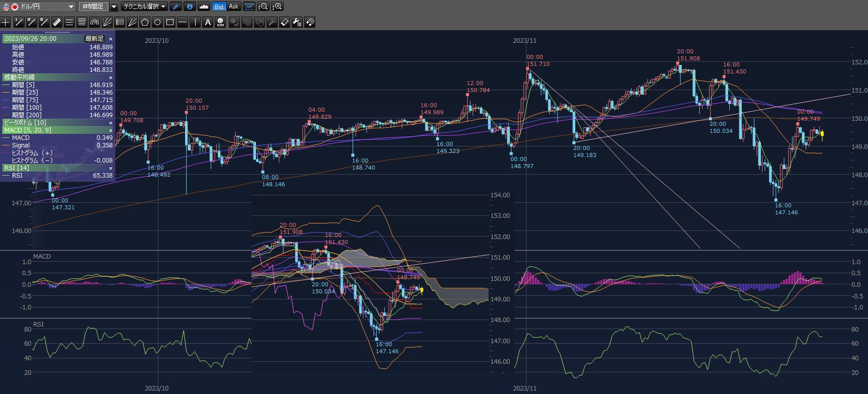Close the RSI [14] indicator panel
The width and height of the screenshot is (868, 394).
click(111, 168)
